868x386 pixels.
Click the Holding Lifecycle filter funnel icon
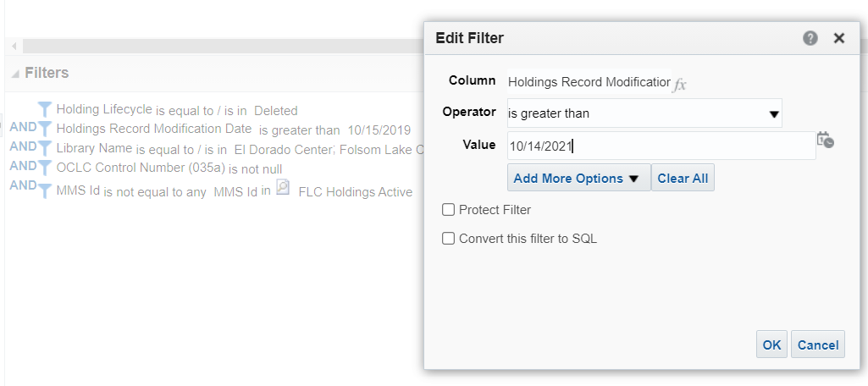[45, 109]
